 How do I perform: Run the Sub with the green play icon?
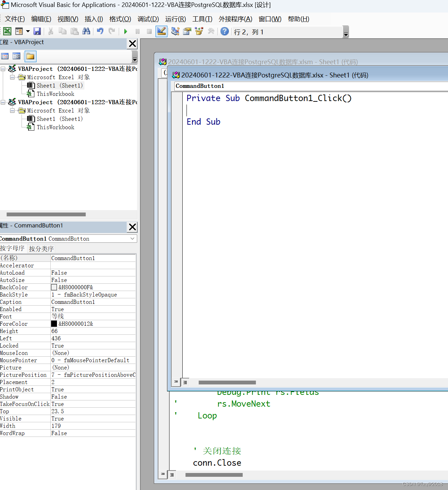(126, 31)
